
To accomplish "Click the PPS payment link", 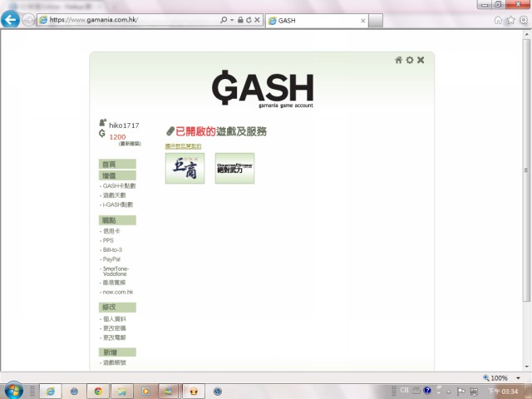I will pos(108,240).
